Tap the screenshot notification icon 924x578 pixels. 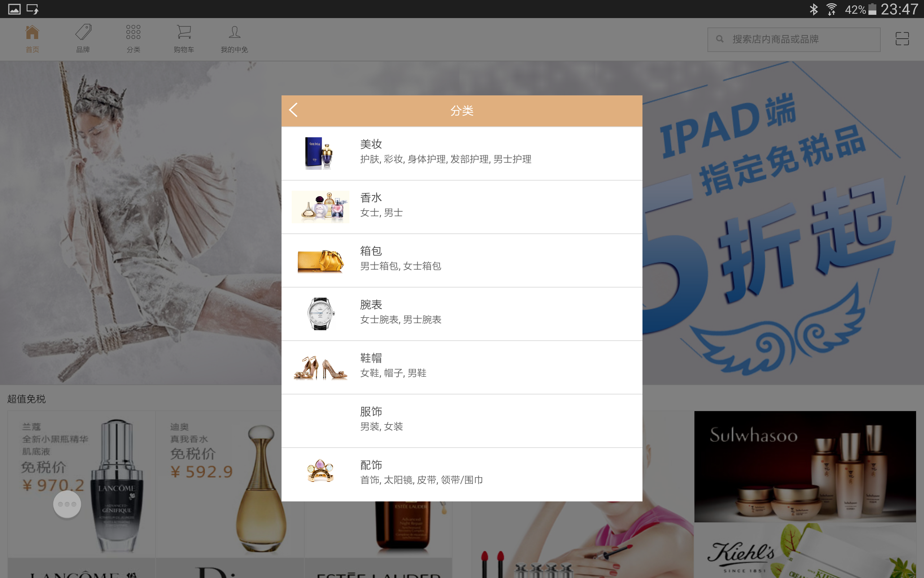pyautogui.click(x=32, y=9)
